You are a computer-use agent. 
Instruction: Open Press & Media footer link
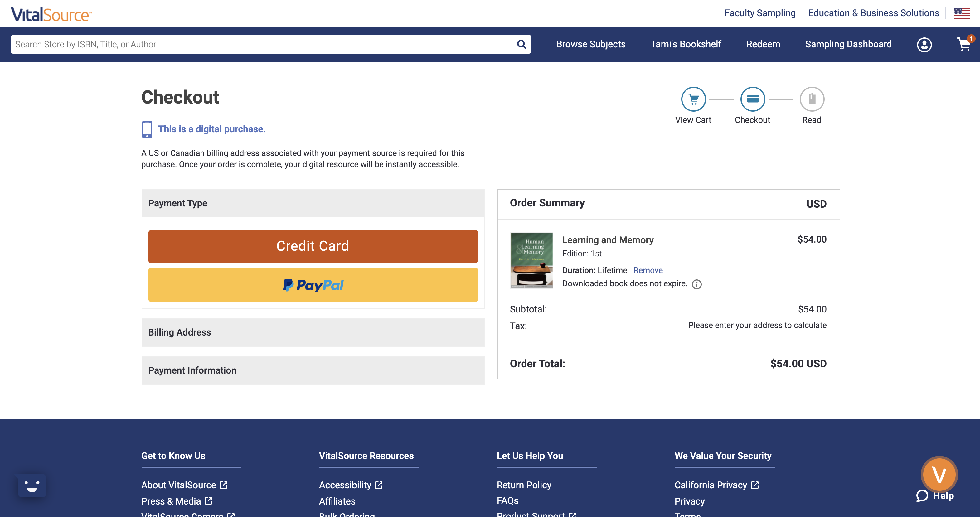coord(171,501)
